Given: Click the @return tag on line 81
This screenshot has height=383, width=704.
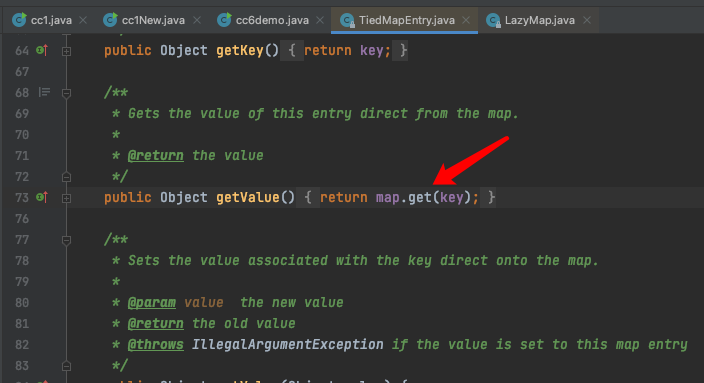Looking at the screenshot, I should [155, 324].
